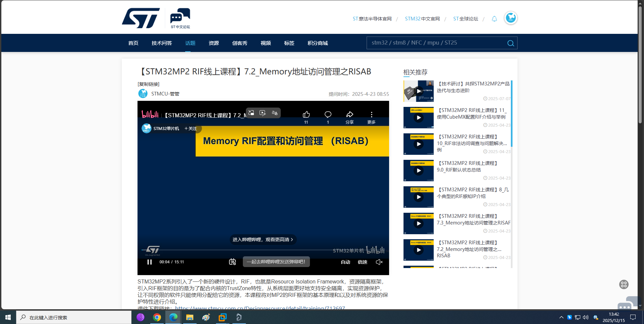Viewport: 644px width, 324px height.
Task: Click the danmaku input box in the player
Action: [276, 262]
